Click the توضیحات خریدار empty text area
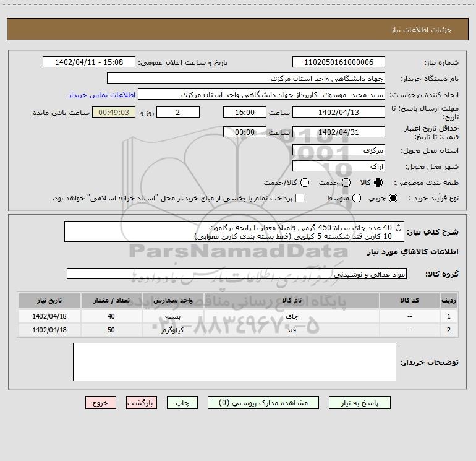This screenshot has height=461, width=476. (x=234, y=361)
